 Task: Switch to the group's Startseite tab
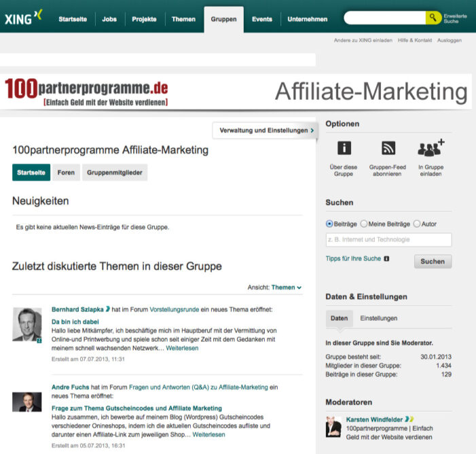coord(31,173)
